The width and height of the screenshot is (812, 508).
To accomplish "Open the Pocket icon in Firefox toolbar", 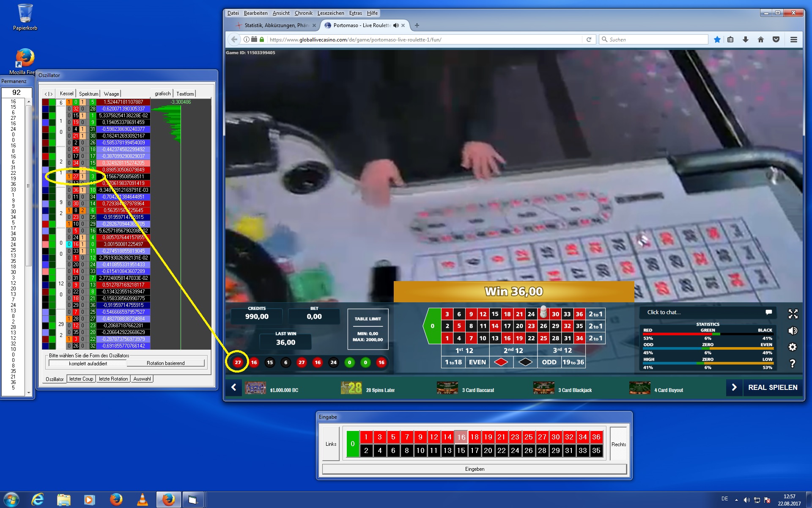I will click(776, 39).
